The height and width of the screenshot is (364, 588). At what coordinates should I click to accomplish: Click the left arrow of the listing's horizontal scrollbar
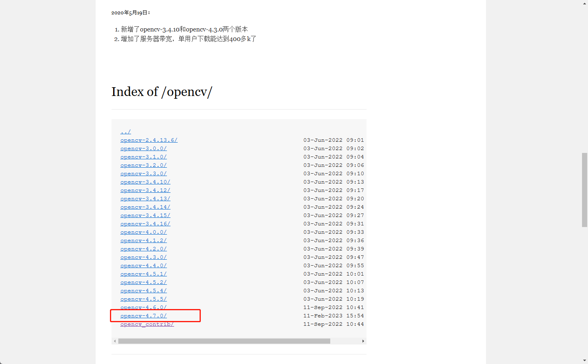[x=115, y=341]
